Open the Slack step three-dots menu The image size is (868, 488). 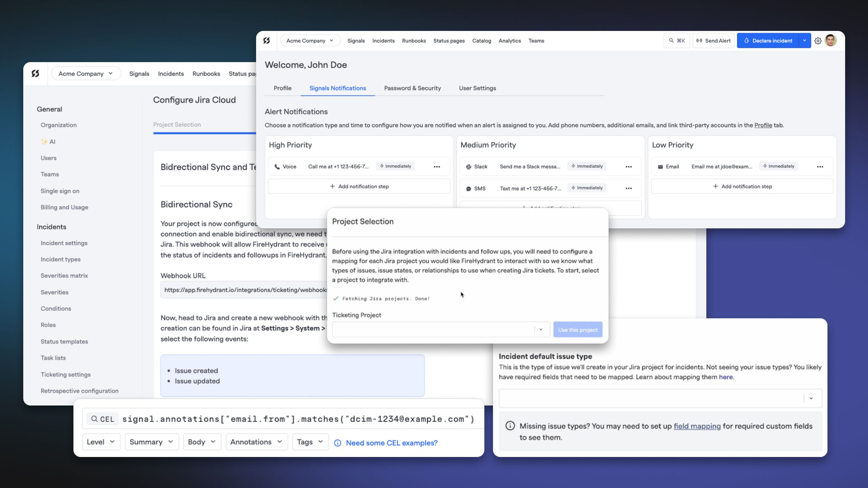(628, 166)
